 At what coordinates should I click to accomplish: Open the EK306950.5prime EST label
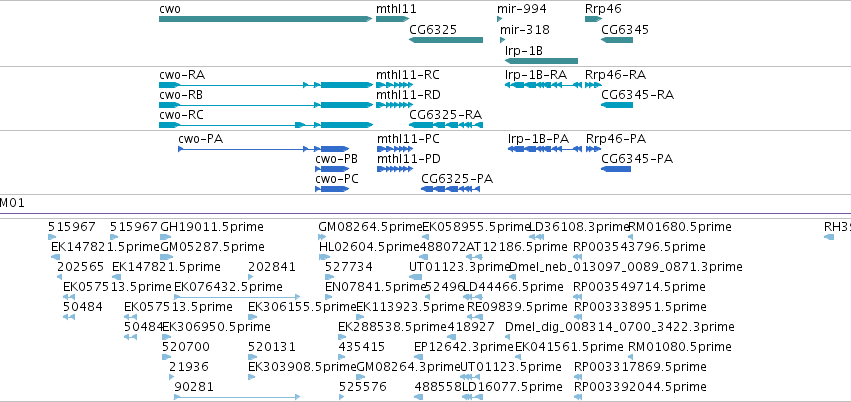point(216,327)
